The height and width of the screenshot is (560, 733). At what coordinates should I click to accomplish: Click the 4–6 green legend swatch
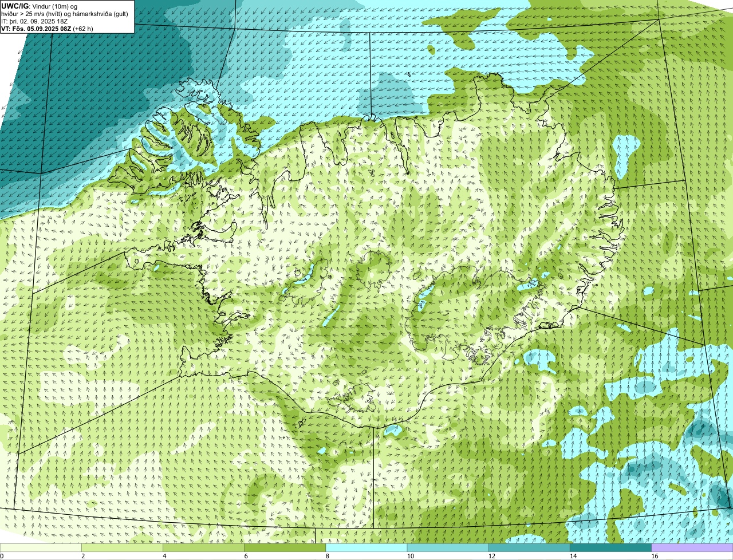coord(203,548)
